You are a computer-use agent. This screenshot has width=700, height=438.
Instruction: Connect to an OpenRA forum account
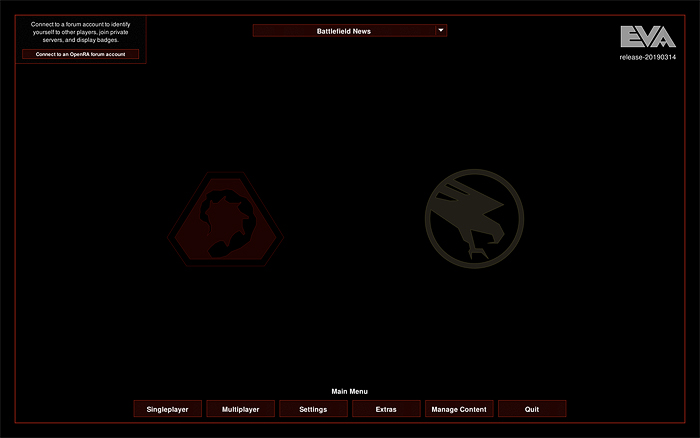point(80,54)
